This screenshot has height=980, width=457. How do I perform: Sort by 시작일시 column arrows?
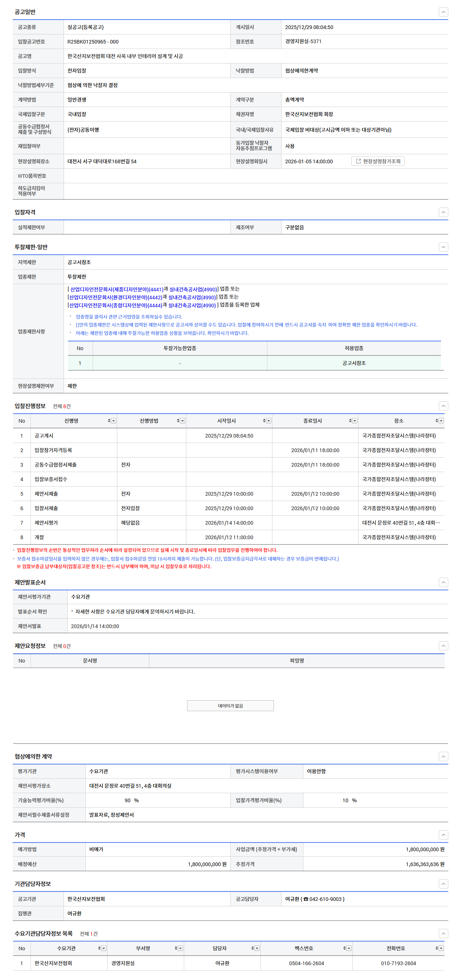click(x=264, y=421)
